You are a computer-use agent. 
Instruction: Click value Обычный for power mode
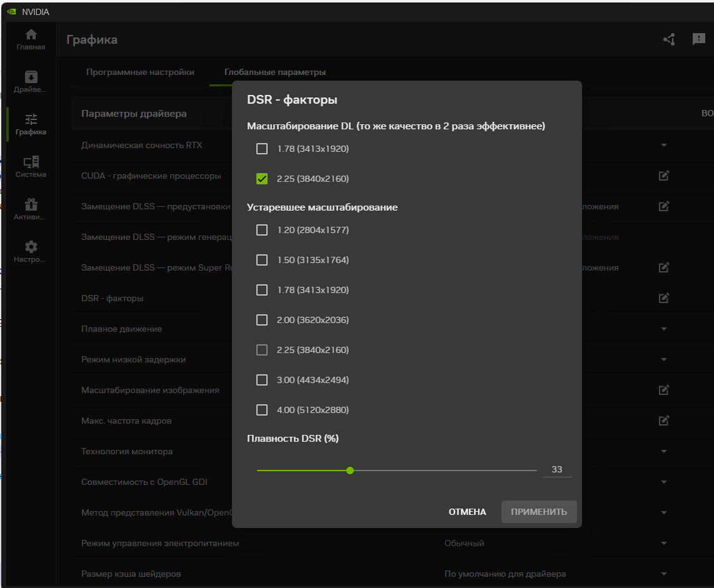(465, 543)
